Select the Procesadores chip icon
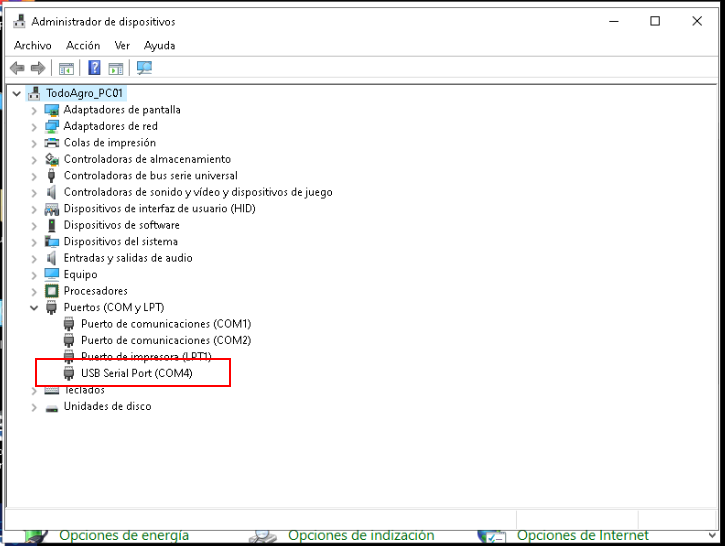The height and width of the screenshot is (546, 725). tap(52, 291)
